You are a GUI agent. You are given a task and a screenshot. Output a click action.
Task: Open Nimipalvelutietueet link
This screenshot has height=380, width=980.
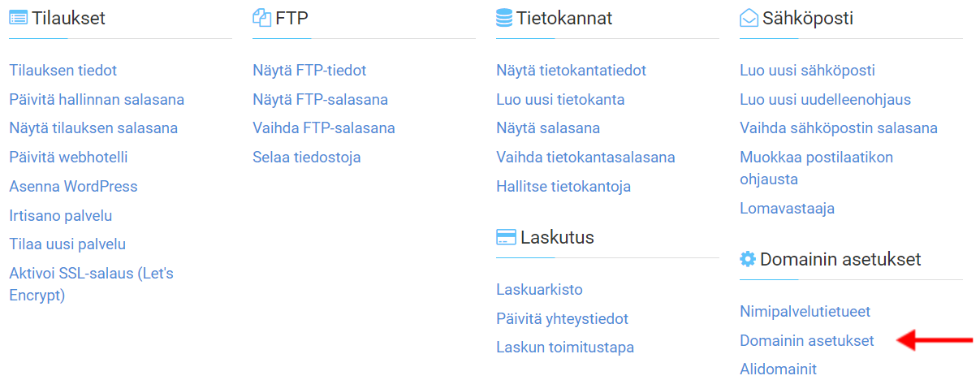(x=805, y=312)
